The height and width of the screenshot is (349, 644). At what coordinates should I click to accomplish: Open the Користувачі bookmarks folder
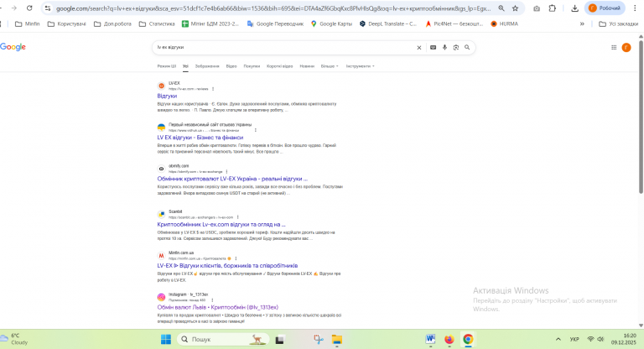point(67,23)
